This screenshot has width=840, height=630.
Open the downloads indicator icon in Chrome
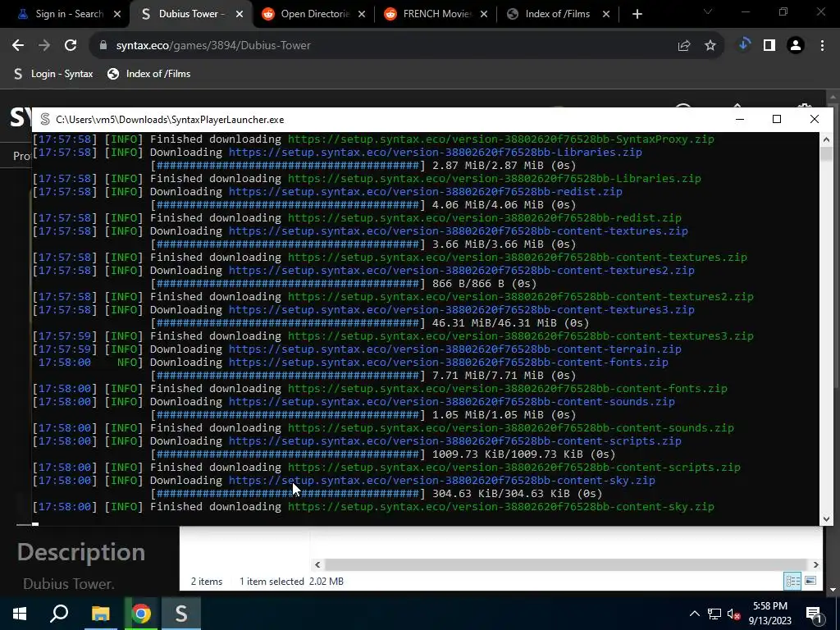click(743, 45)
